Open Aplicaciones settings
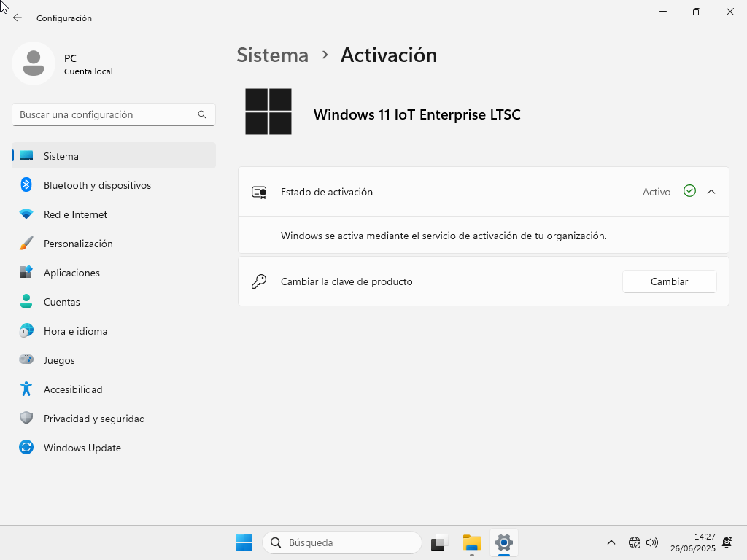The image size is (747, 560). [x=114, y=273]
